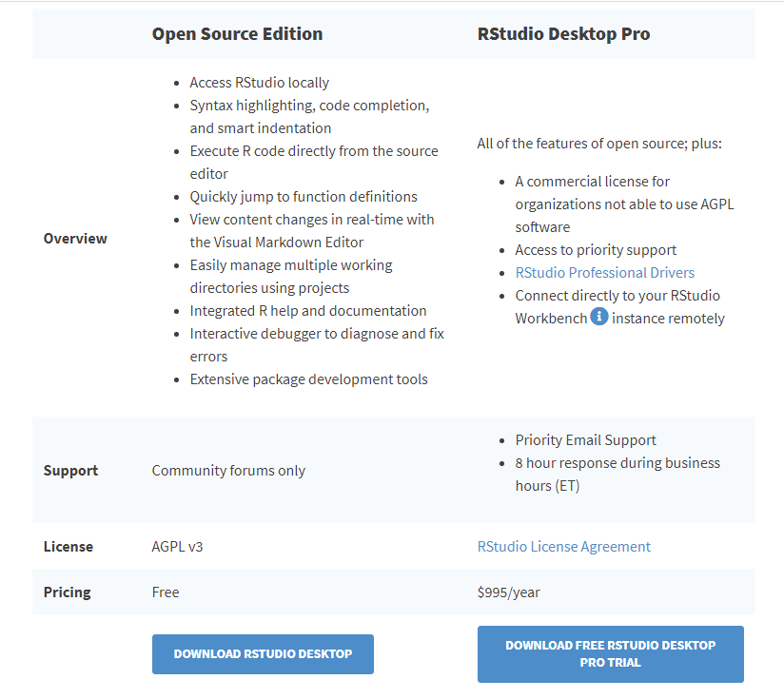Image resolution: width=784 pixels, height=699 pixels.
Task: Click Access RStudio locally bullet
Action: [260, 83]
